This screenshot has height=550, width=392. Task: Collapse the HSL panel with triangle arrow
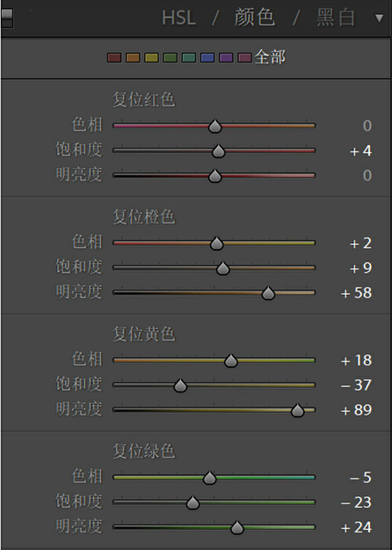pos(380,18)
